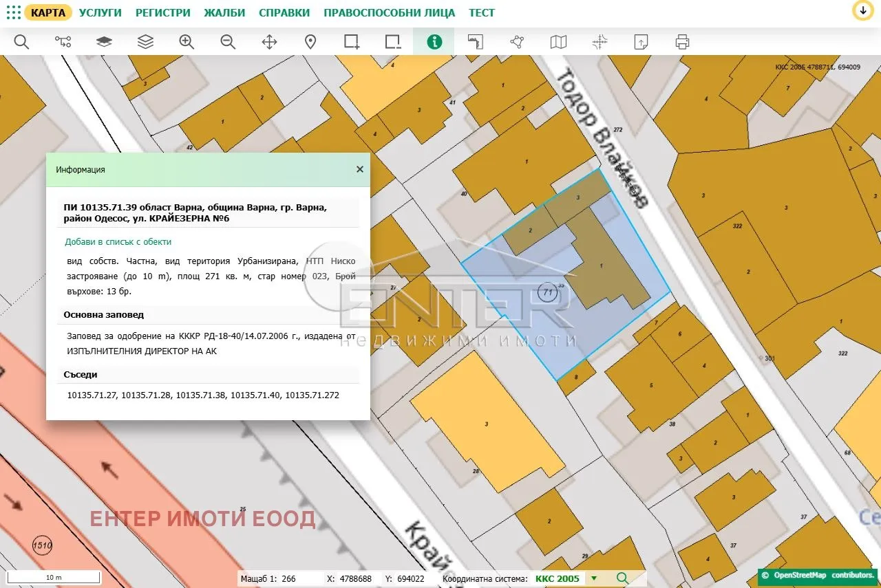
Task: Open the РЕГИСТРИ menu
Action: pos(163,12)
